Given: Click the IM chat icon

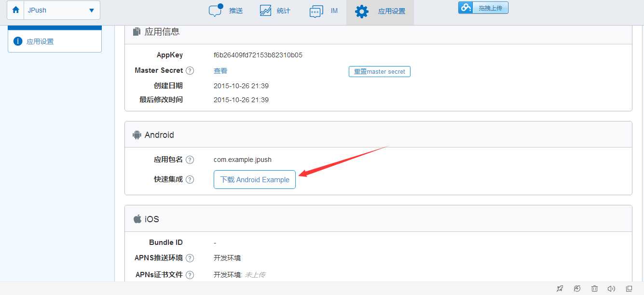Looking at the screenshot, I should point(316,11).
